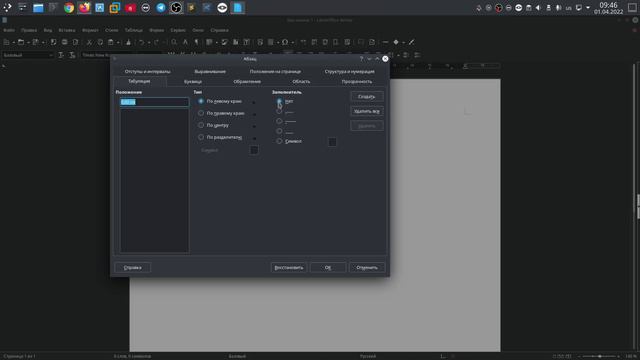This screenshot has height=360, width=640.
Task: Select 'По правому краю' tab type
Action: click(221, 113)
